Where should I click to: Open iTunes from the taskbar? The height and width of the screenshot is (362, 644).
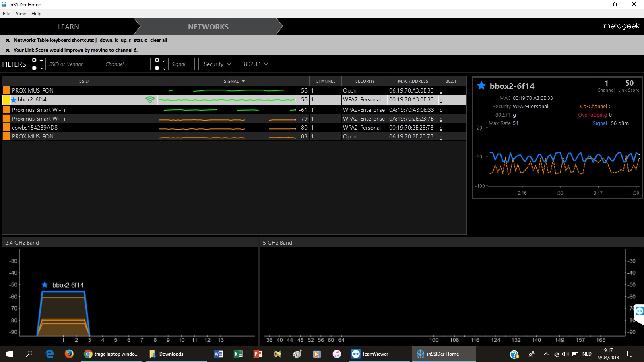337,354
